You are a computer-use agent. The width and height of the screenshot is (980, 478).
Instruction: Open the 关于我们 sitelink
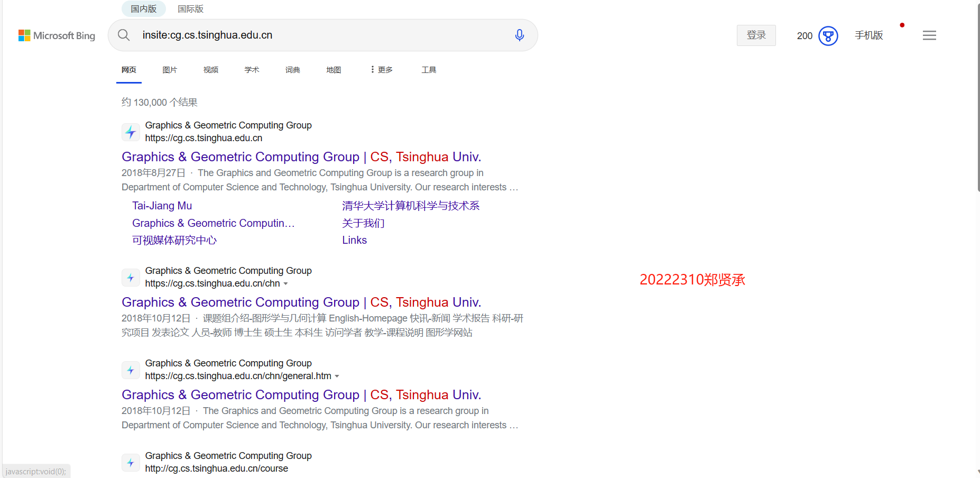(x=363, y=223)
